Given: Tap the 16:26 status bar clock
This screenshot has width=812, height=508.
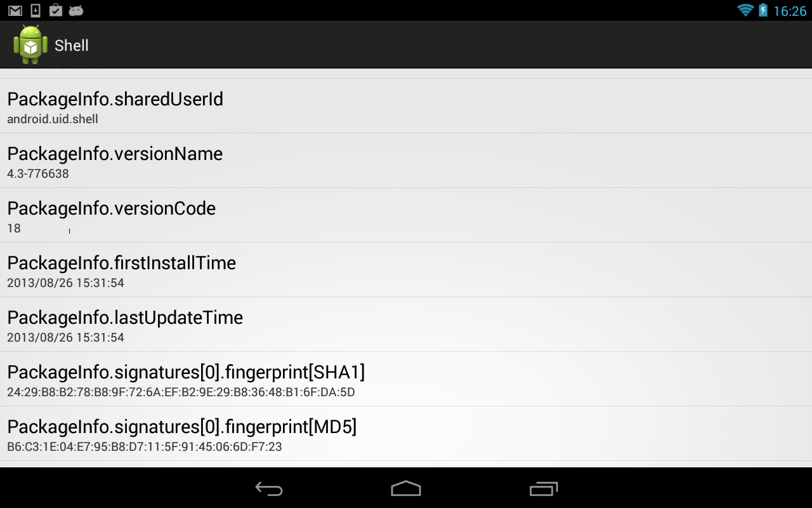Looking at the screenshot, I should click(790, 11).
